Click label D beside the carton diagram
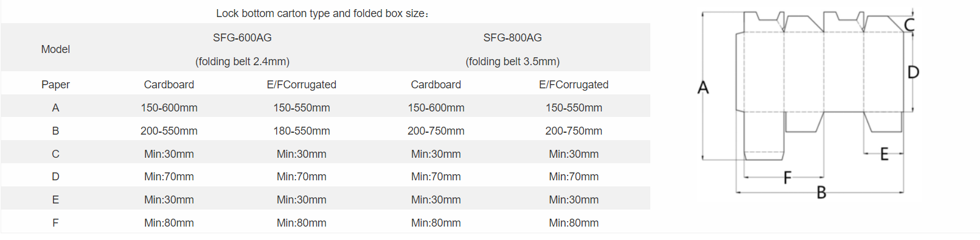 point(913,72)
